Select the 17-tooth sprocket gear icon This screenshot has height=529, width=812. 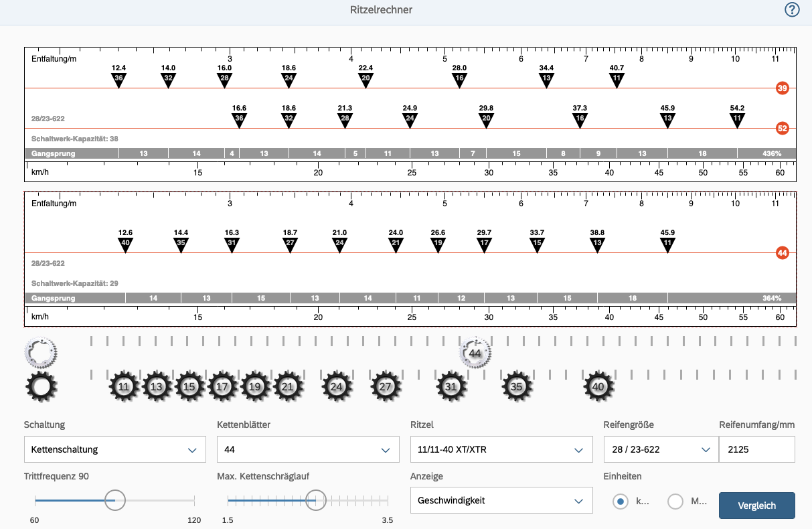tap(223, 387)
